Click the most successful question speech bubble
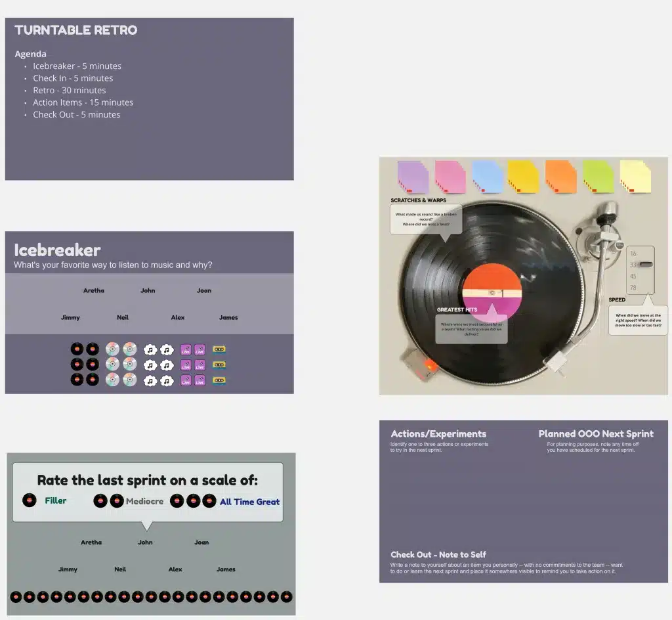The height and width of the screenshot is (620, 672). (471, 329)
